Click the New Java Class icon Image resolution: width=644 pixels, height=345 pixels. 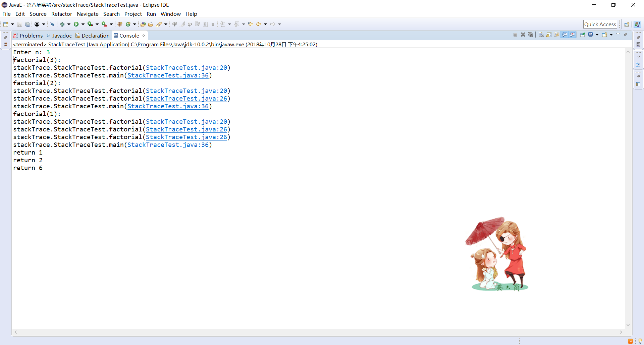(x=128, y=24)
